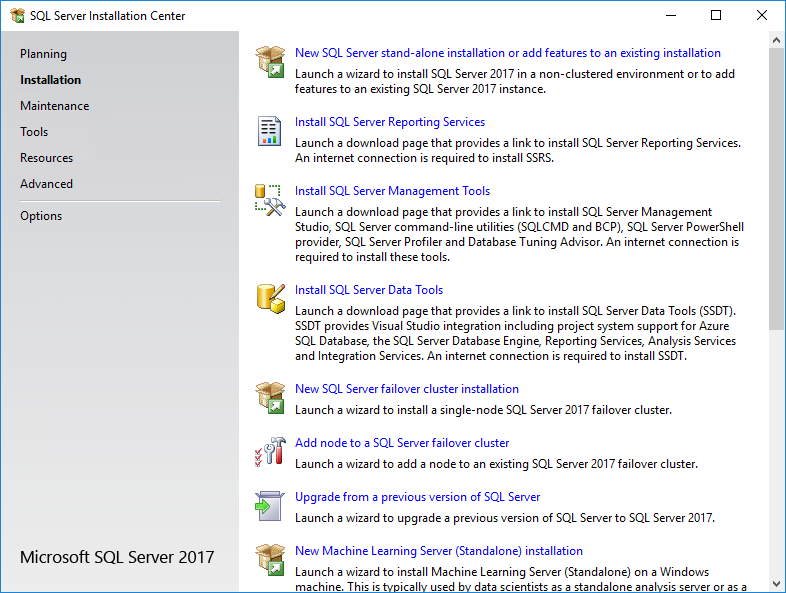This screenshot has width=786, height=593.
Task: Launch New SQL Server stand-alone installation link
Action: [508, 53]
